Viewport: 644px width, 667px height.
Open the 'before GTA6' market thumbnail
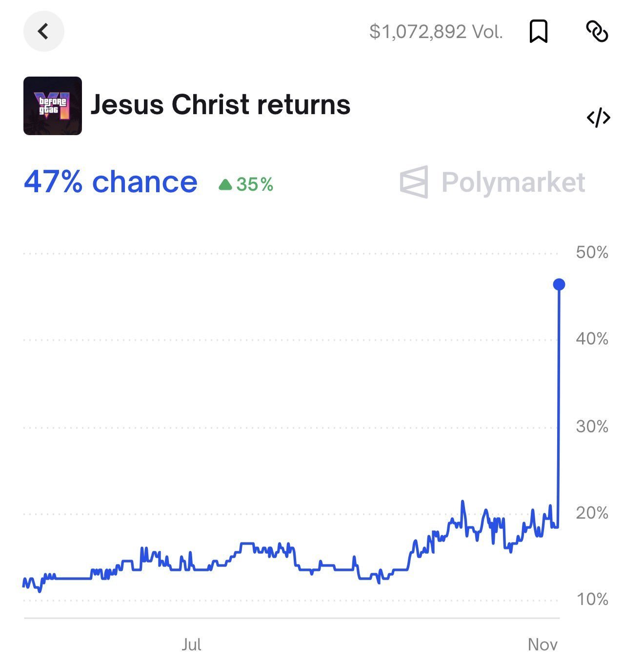point(53,105)
